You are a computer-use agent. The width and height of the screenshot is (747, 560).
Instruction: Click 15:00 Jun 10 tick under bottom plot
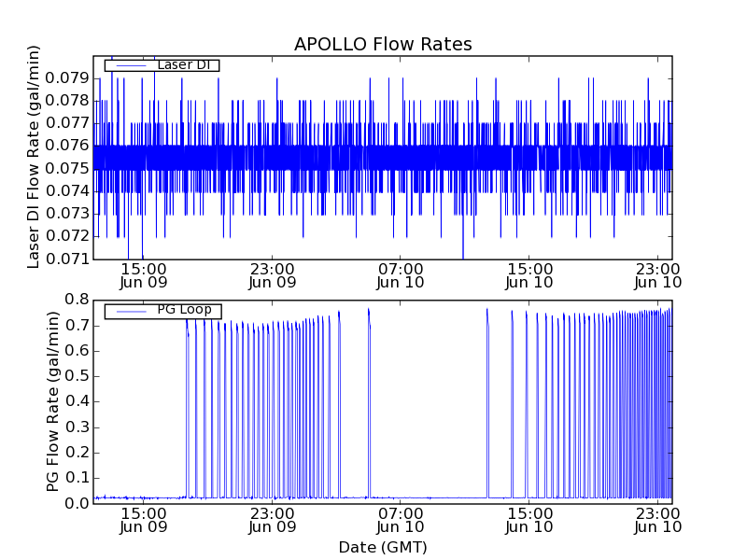pyautogui.click(x=530, y=520)
